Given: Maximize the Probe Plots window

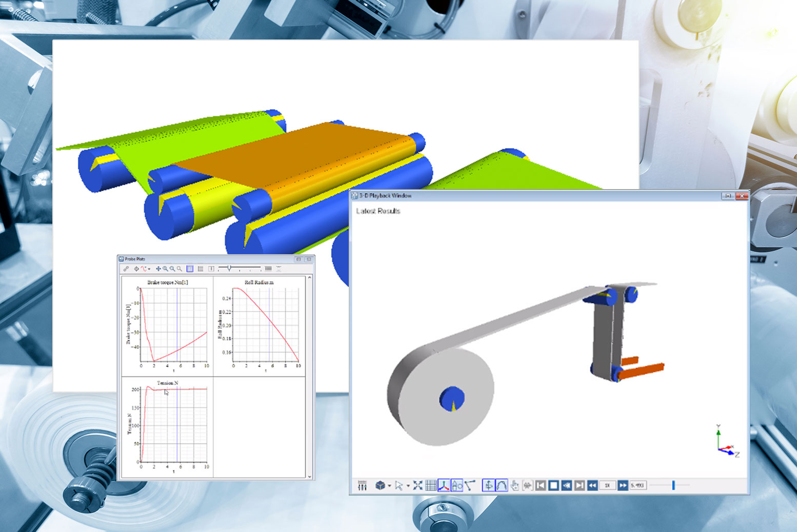Looking at the screenshot, I should pyautogui.click(x=298, y=259).
